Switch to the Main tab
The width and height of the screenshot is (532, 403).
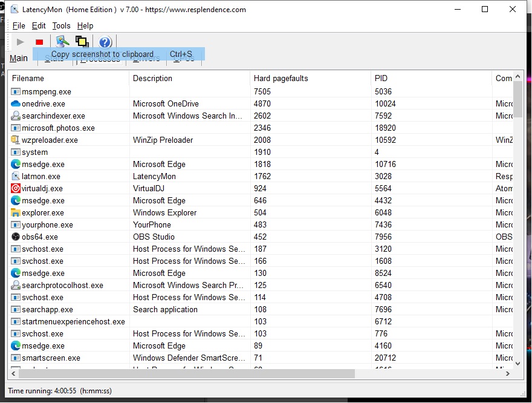[x=19, y=59]
